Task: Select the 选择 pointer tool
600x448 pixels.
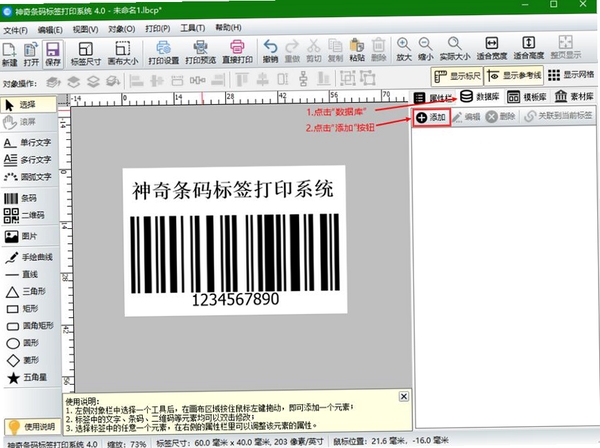Action: [28, 105]
